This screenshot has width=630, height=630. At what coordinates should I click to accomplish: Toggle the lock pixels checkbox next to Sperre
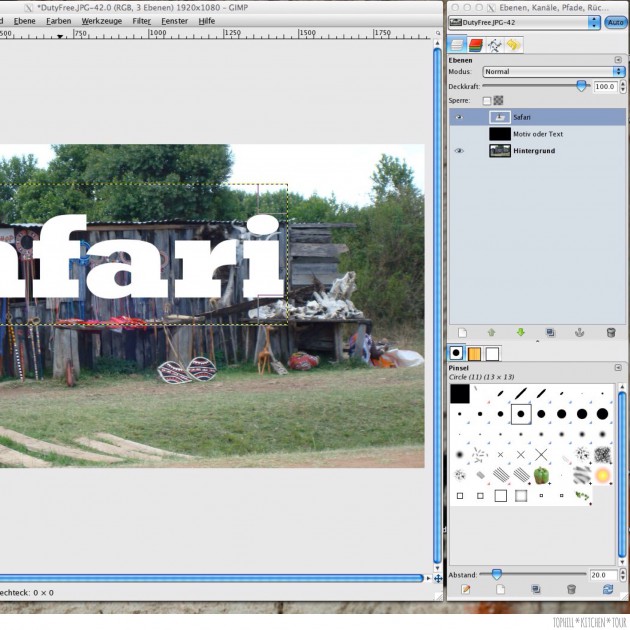click(x=487, y=100)
